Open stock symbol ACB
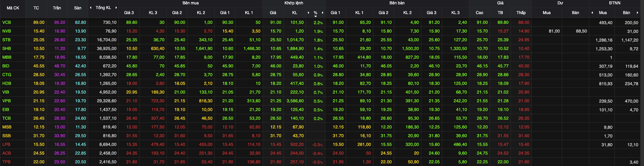This screenshot has height=166, width=644. coord(7,153)
